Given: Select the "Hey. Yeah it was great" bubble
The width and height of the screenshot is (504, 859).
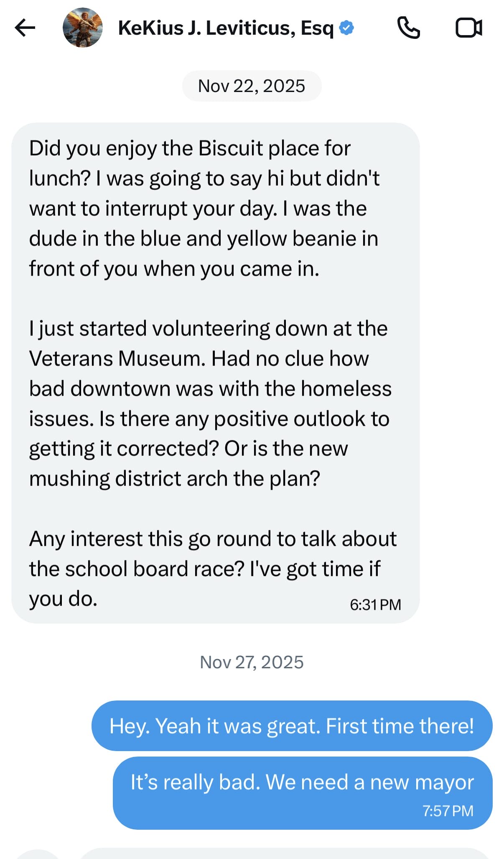Looking at the screenshot, I should pos(292,726).
